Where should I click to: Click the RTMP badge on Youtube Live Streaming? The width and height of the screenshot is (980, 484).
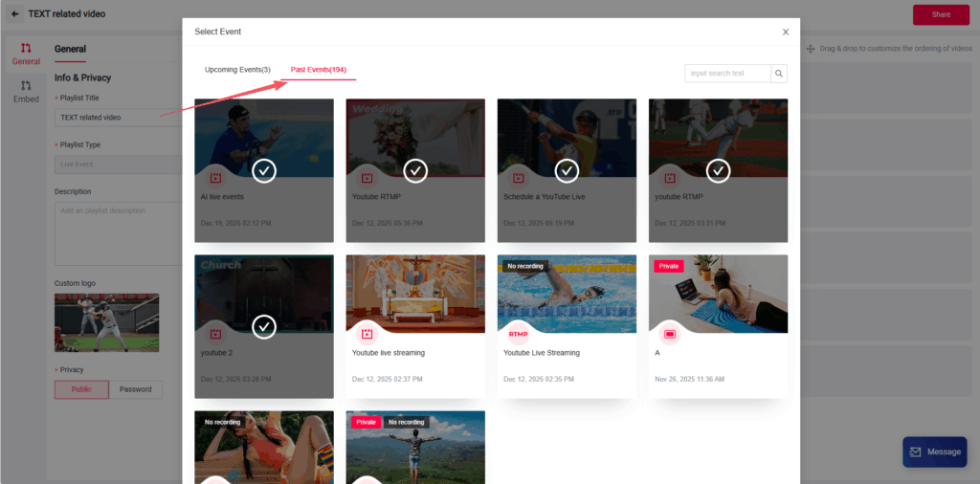(x=519, y=334)
